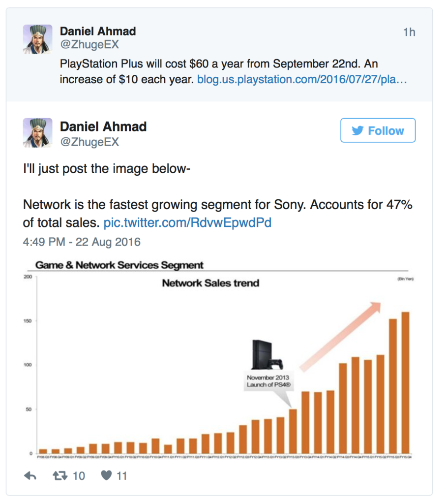Click the reply arrow icon
The width and height of the screenshot is (446, 504).
coord(30,476)
